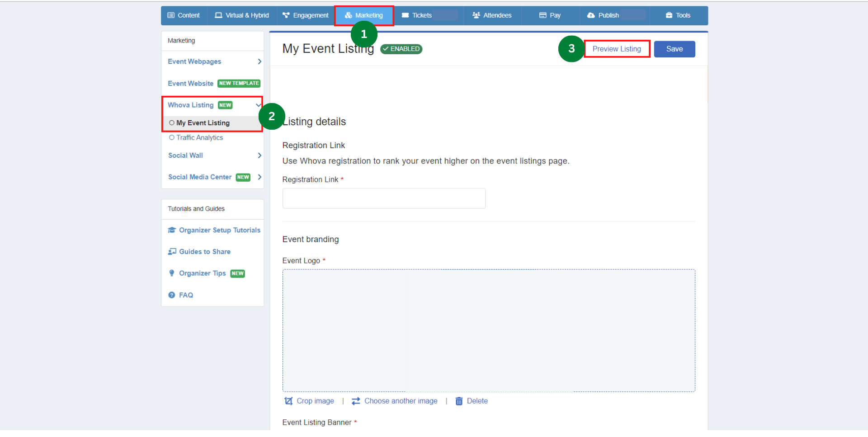Choose another image link

[x=401, y=401]
